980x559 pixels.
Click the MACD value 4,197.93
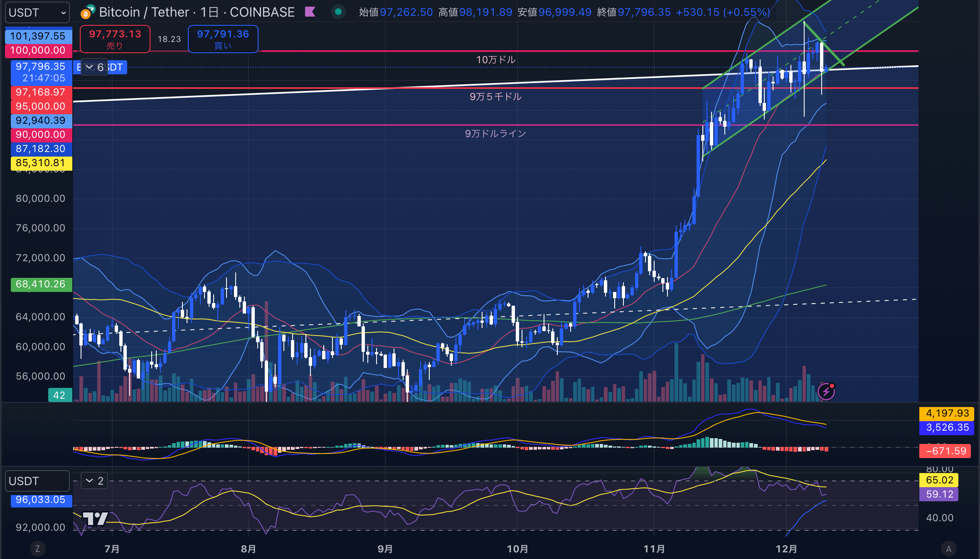pos(947,413)
